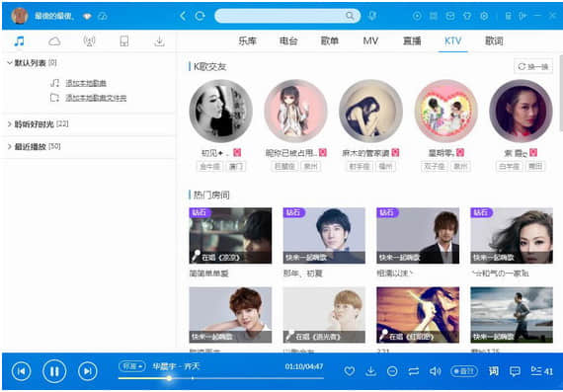Click the heart favorite icon in player bar
The width and height of the screenshot is (563, 392).
[350, 371]
